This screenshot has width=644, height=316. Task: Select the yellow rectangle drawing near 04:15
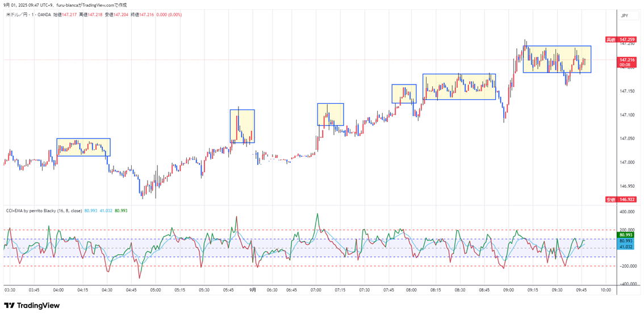coord(83,147)
